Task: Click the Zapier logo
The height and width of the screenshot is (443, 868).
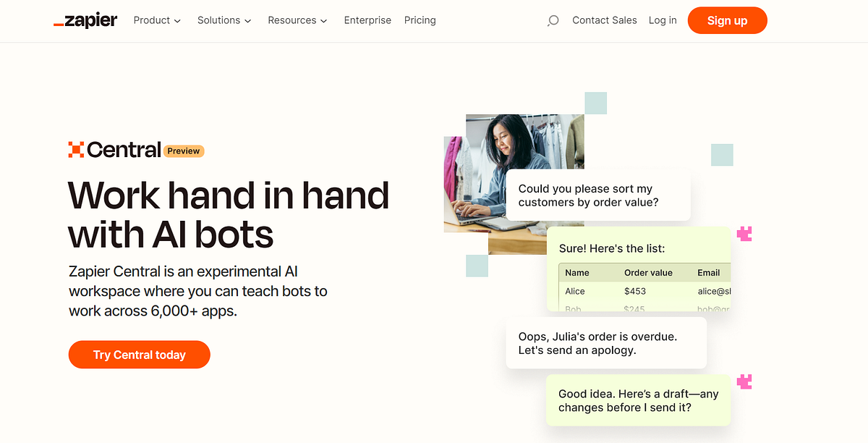Action: point(85,20)
